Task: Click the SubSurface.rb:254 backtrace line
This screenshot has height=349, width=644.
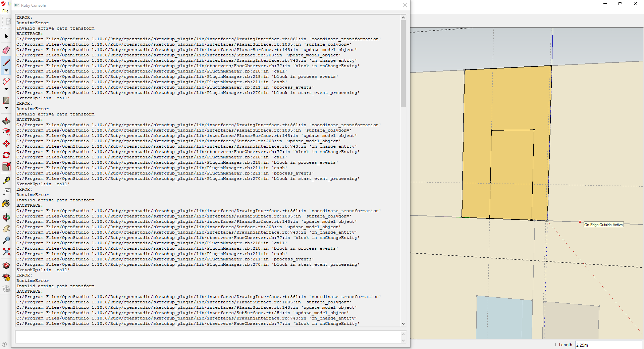Action: [x=182, y=313]
